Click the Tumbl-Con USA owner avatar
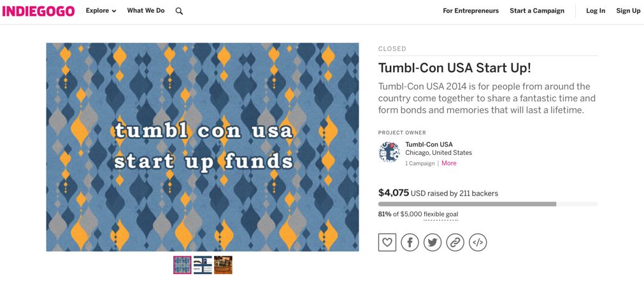 click(x=389, y=152)
